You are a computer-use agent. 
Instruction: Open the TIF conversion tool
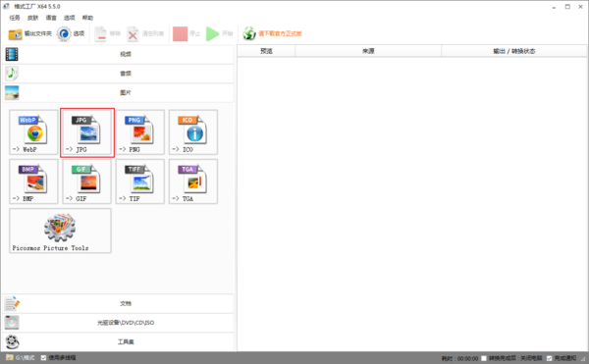click(140, 182)
